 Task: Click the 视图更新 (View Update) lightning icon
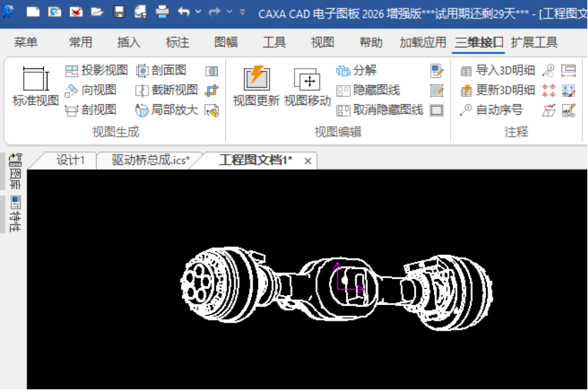point(256,79)
